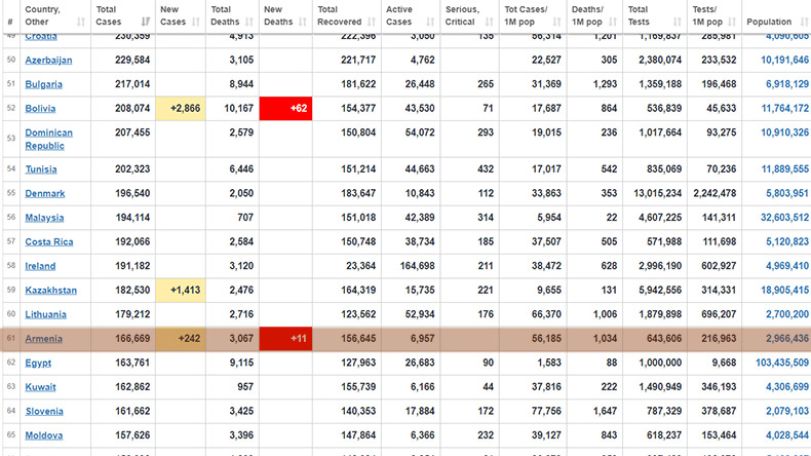Open Kazakhstan country link
811x456 pixels.
coord(51,290)
